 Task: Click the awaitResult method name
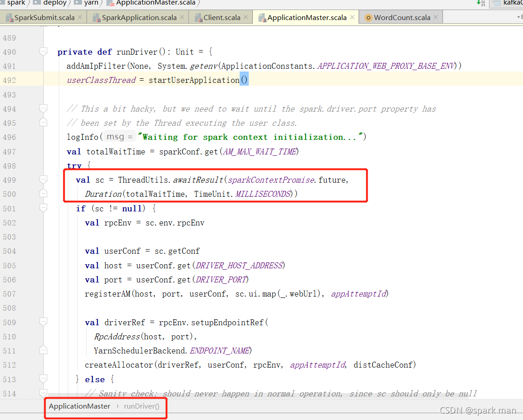click(x=198, y=180)
